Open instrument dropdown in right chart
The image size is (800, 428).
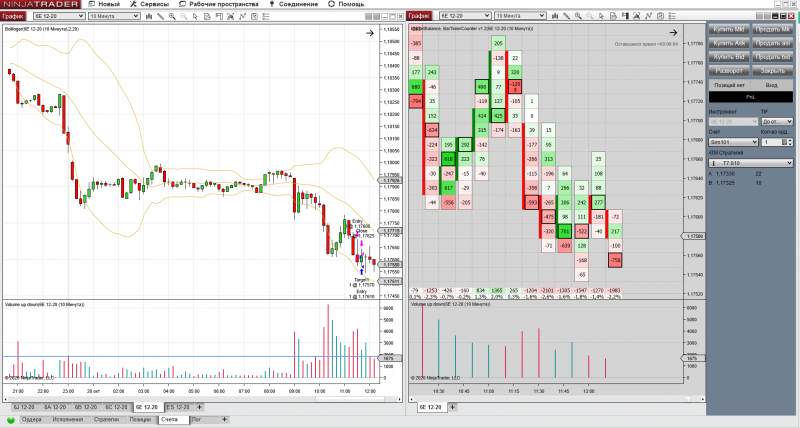[x=465, y=16]
